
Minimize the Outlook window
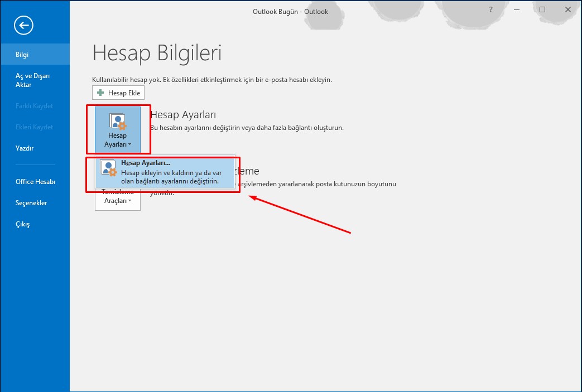pos(517,10)
